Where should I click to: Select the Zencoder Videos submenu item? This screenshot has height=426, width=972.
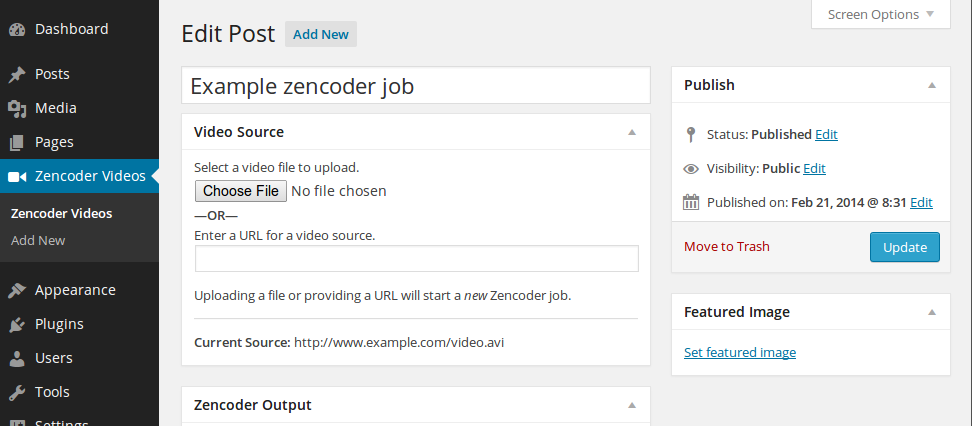pyautogui.click(x=61, y=213)
